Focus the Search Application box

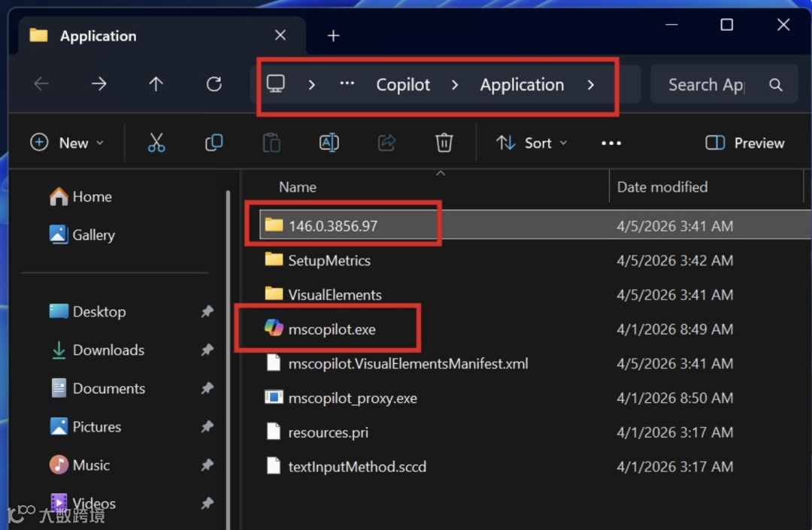(x=724, y=84)
